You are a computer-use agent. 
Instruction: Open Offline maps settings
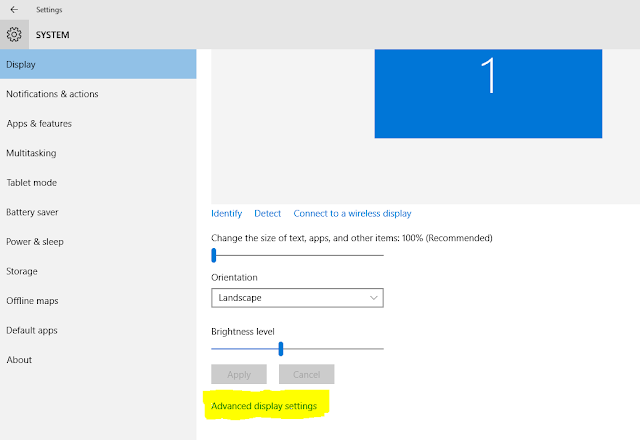point(98,301)
